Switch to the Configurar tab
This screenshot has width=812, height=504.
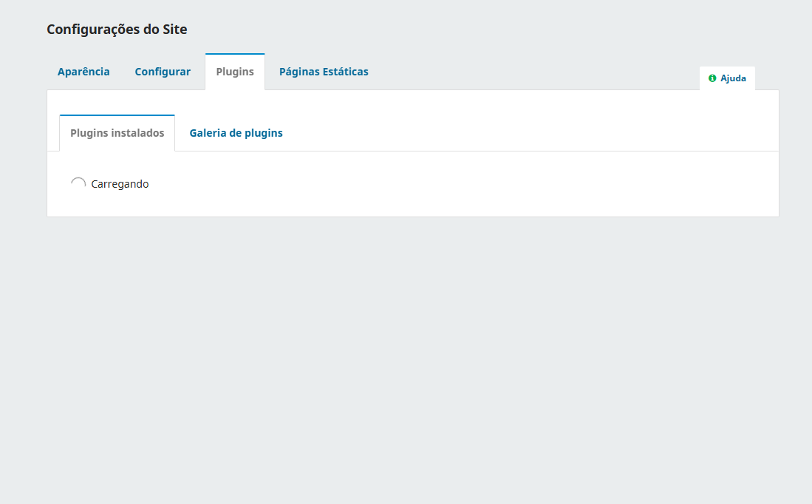point(163,72)
